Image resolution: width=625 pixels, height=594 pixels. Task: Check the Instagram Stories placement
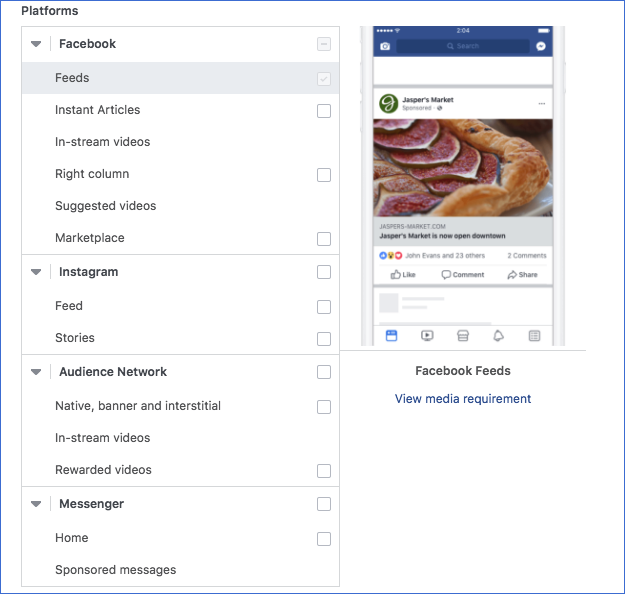pyautogui.click(x=324, y=339)
